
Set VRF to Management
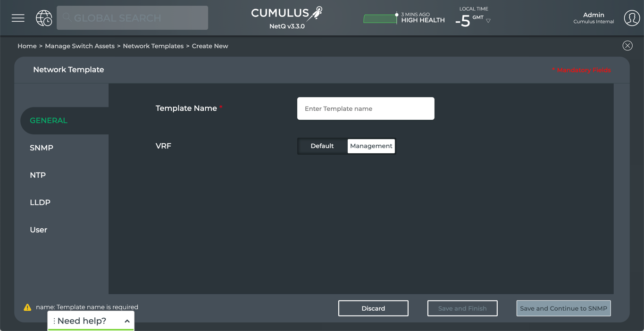[x=371, y=146]
